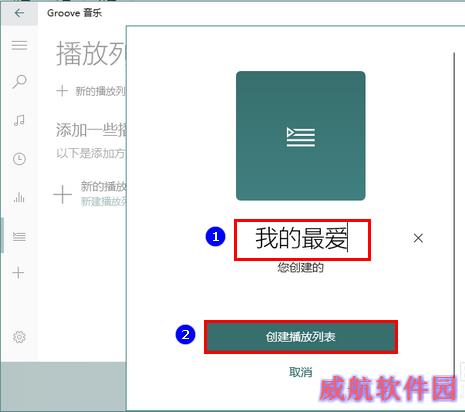Click 新的播放列表 link with plus sign

91,91
